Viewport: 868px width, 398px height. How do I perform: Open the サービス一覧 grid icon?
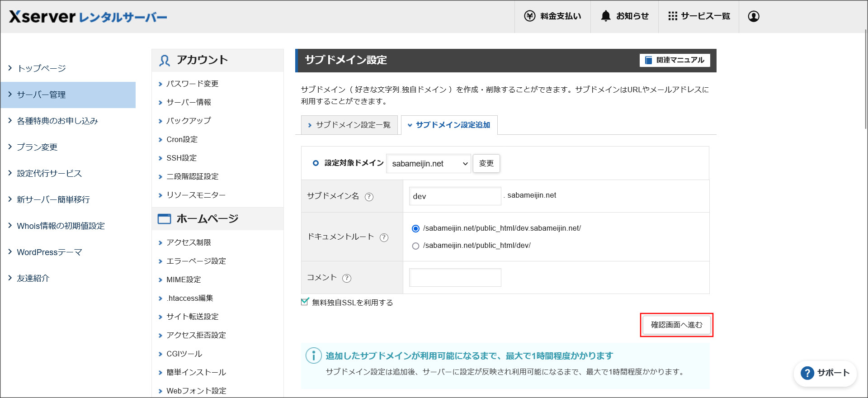(673, 16)
